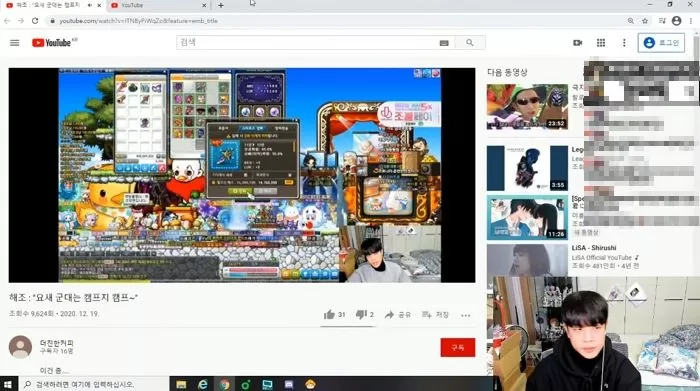Open the 11:26 recommended video thumbnail
700x391 pixels.
[x=527, y=217]
